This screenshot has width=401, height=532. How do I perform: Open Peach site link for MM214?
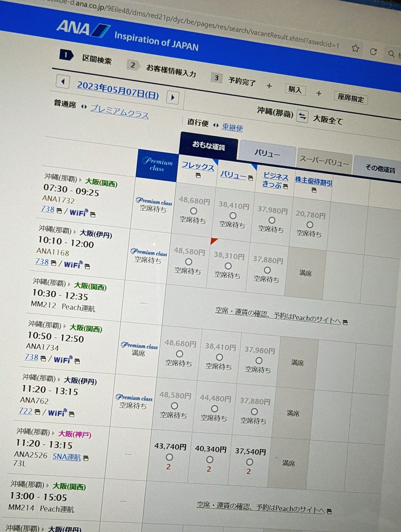261,507
